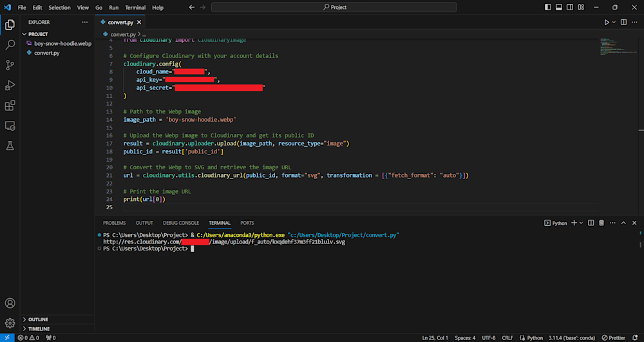The image size is (644, 342).
Task: Open the Source Control view
Action: (10, 65)
